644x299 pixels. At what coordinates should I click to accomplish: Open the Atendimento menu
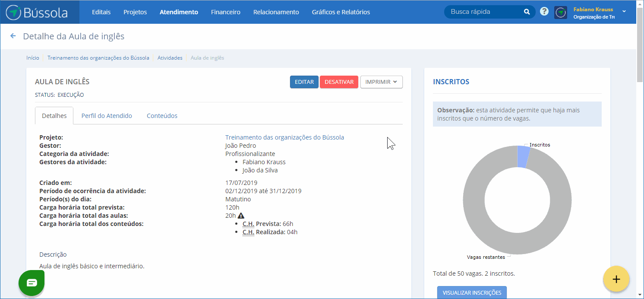tap(179, 12)
